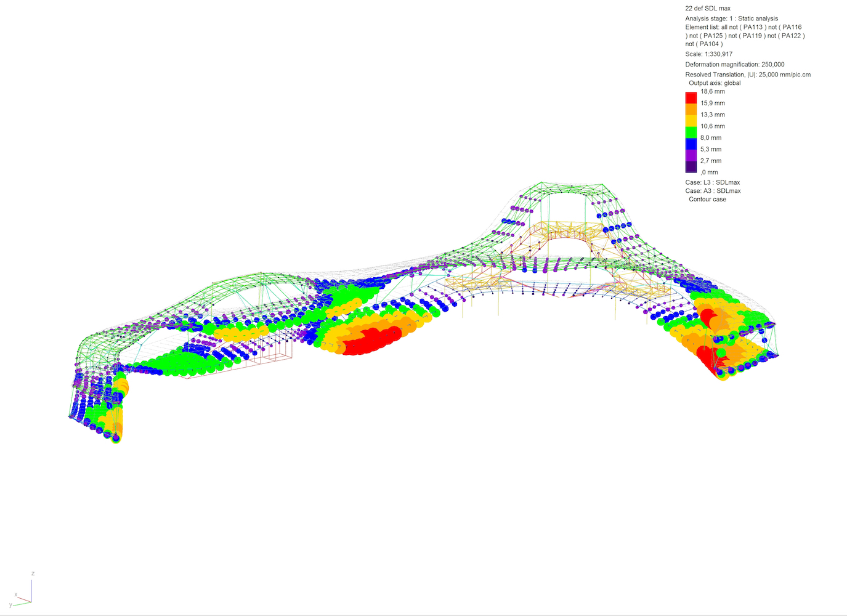Click the 'Resolved Translation, |U|' line
This screenshot has width=847, height=616.
coord(748,75)
